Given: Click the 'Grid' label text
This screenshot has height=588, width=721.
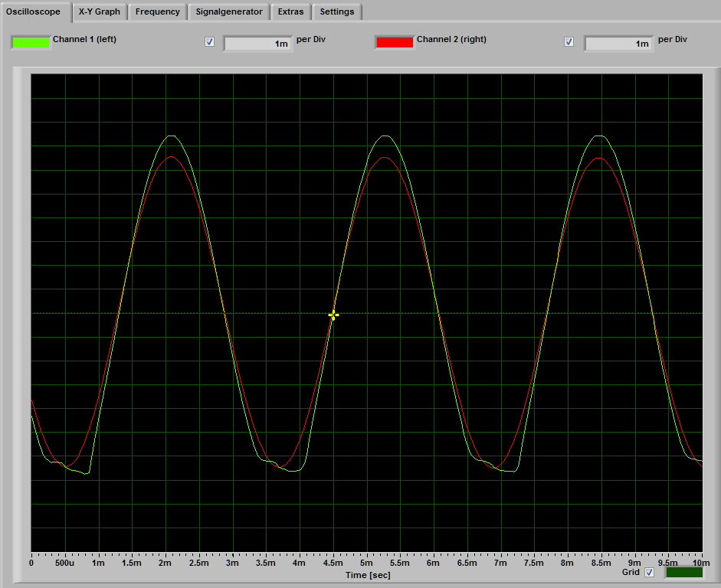Looking at the screenshot, I should [631, 572].
